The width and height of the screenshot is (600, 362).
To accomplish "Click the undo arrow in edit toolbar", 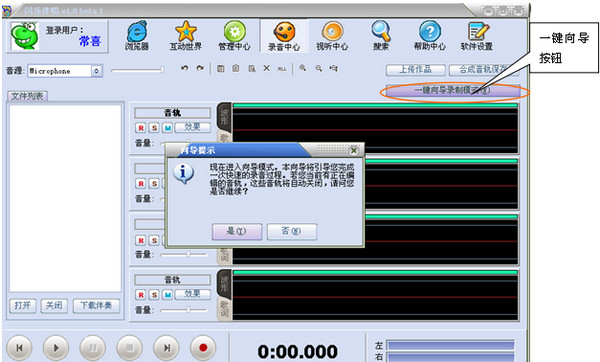I will [x=185, y=68].
